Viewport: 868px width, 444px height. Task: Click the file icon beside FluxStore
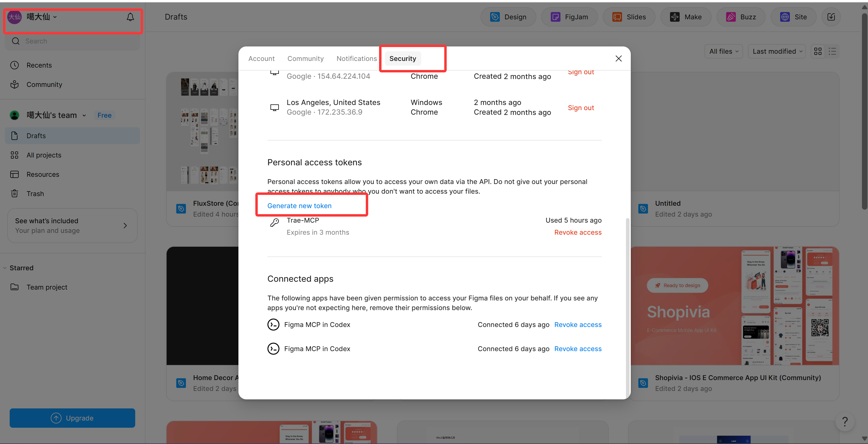pyautogui.click(x=181, y=209)
